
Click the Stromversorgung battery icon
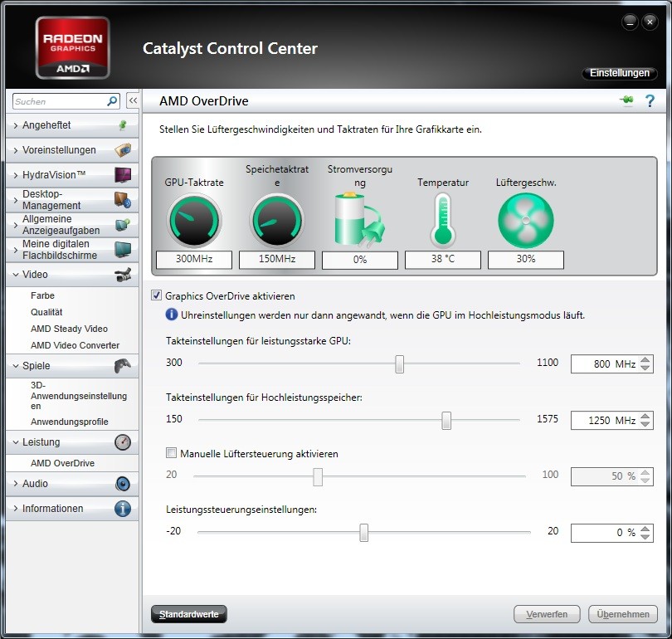pyautogui.click(x=359, y=220)
